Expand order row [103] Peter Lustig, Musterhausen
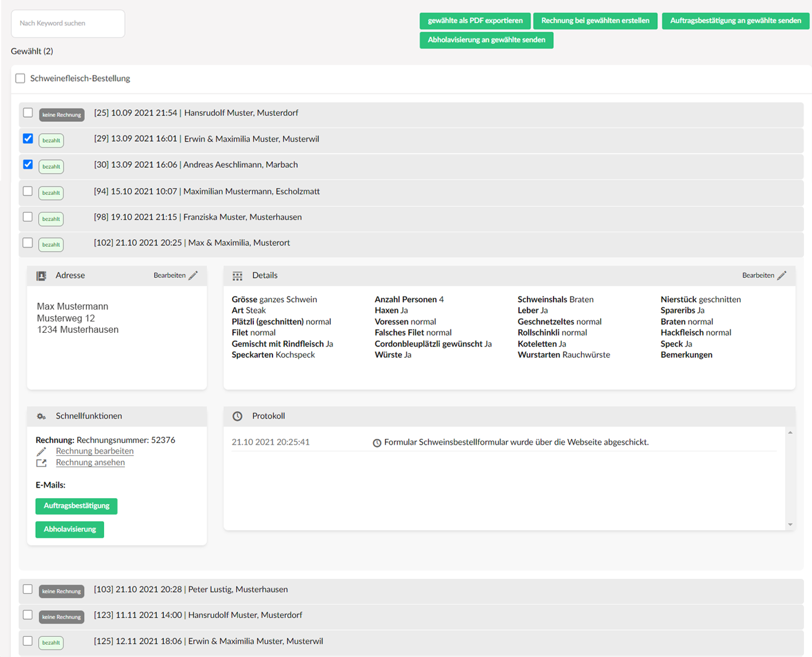 point(411,591)
